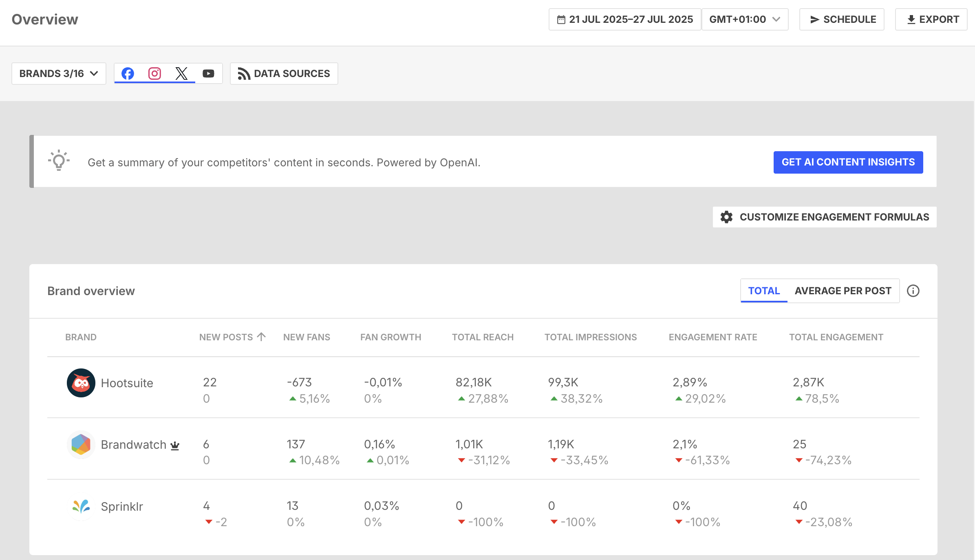The width and height of the screenshot is (975, 560).
Task: Sort by Engagement Rate column header
Action: tap(713, 337)
